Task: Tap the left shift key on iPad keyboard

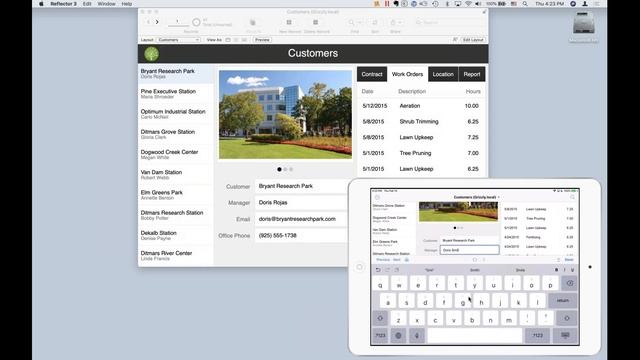Action: 380,318
